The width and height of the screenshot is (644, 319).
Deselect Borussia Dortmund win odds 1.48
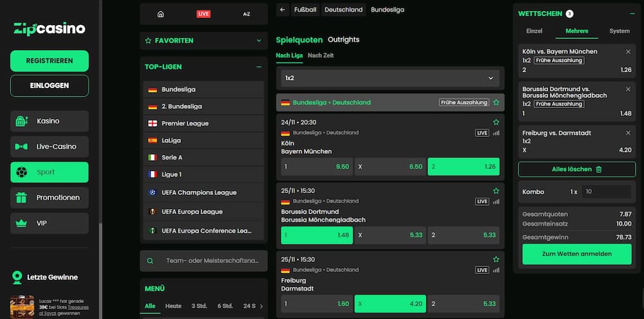click(x=317, y=235)
